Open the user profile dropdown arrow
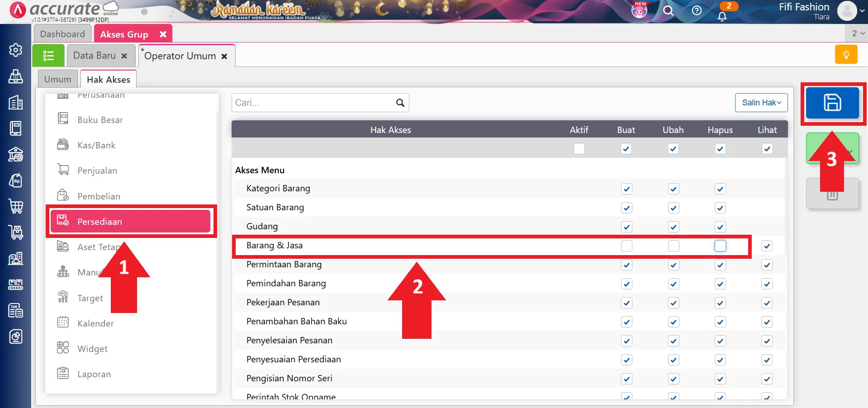This screenshot has width=868, height=408. click(x=862, y=10)
